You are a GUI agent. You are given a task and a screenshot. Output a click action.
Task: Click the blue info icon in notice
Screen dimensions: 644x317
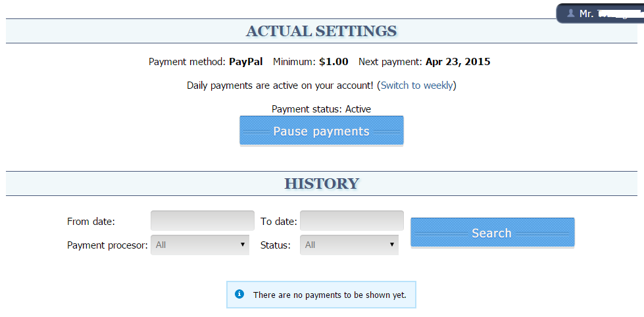(x=239, y=294)
